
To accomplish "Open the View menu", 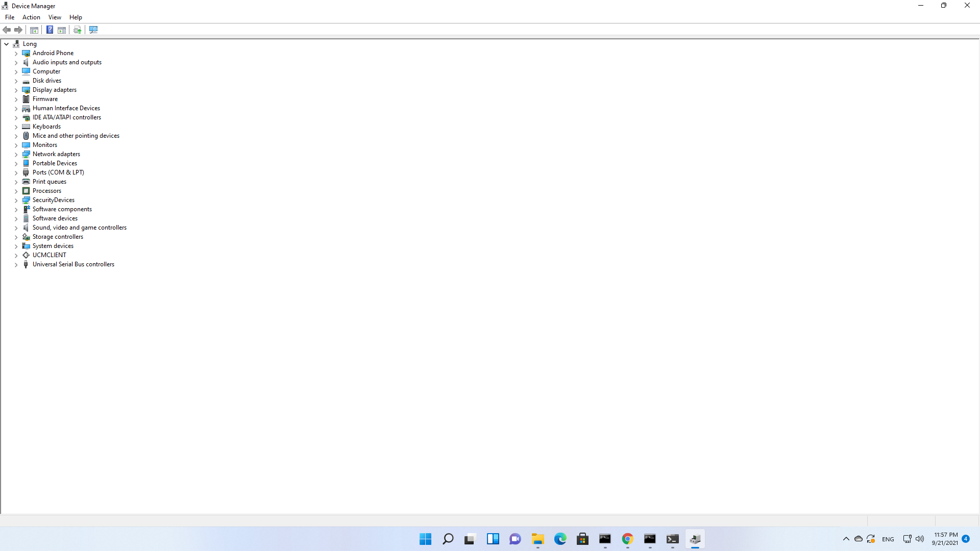I will [55, 17].
